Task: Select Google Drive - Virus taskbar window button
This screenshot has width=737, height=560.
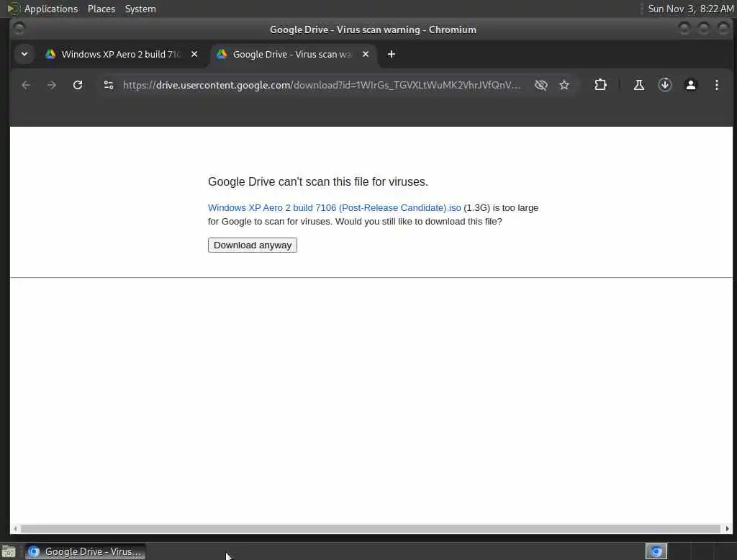Action: 86,551
